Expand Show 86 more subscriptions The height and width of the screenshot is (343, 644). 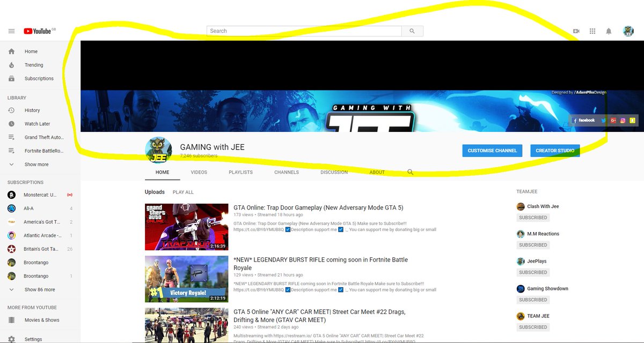[40, 289]
